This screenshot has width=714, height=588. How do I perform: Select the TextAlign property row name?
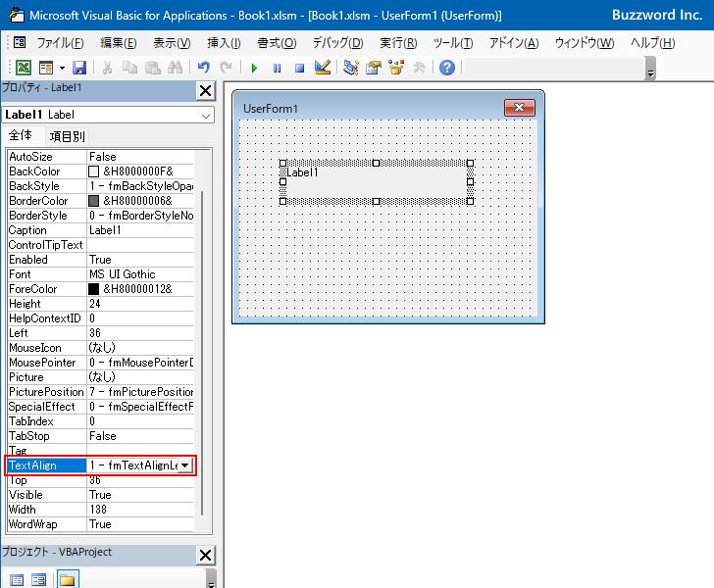tap(47, 465)
